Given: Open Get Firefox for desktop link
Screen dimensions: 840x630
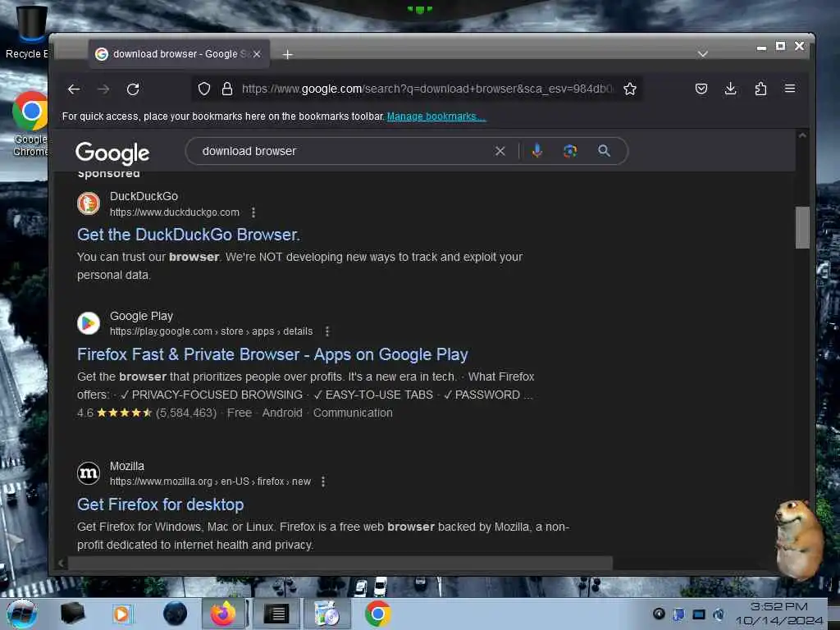Looking at the screenshot, I should coord(161,504).
